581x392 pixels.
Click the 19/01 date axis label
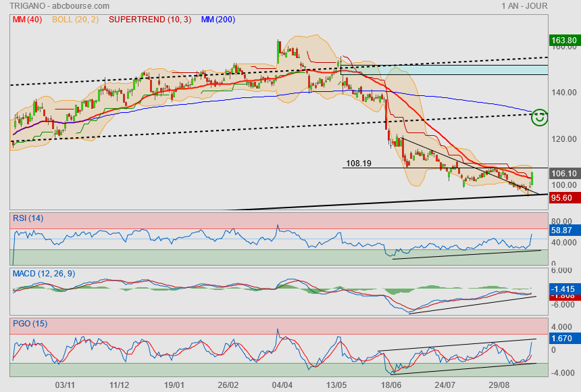[174, 385]
